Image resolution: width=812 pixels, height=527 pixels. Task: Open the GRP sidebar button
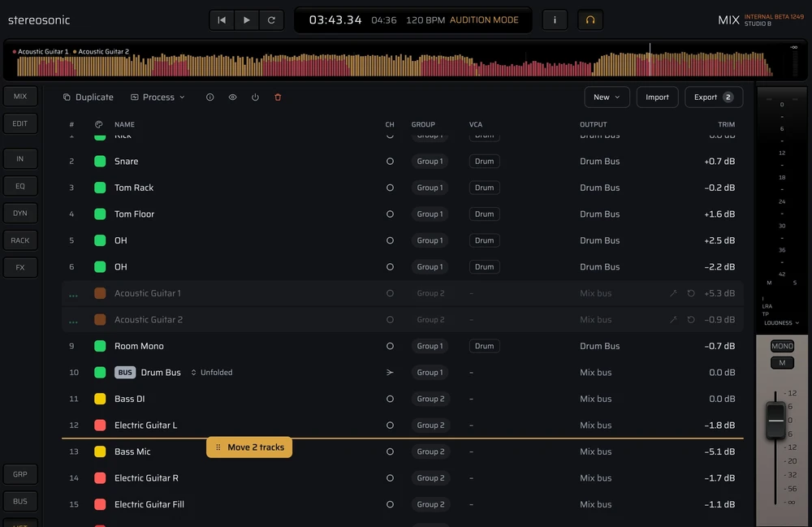point(20,474)
